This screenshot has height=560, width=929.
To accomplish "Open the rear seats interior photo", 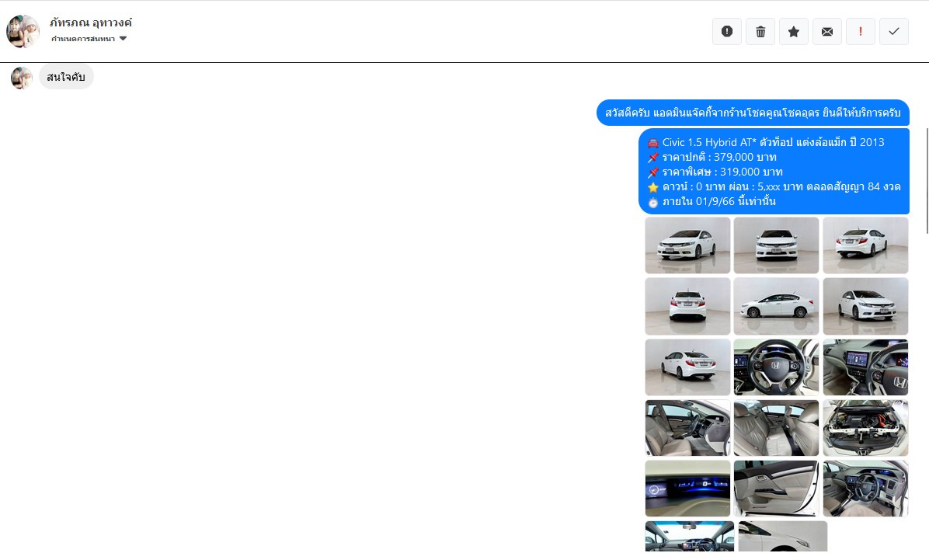I will (776, 428).
